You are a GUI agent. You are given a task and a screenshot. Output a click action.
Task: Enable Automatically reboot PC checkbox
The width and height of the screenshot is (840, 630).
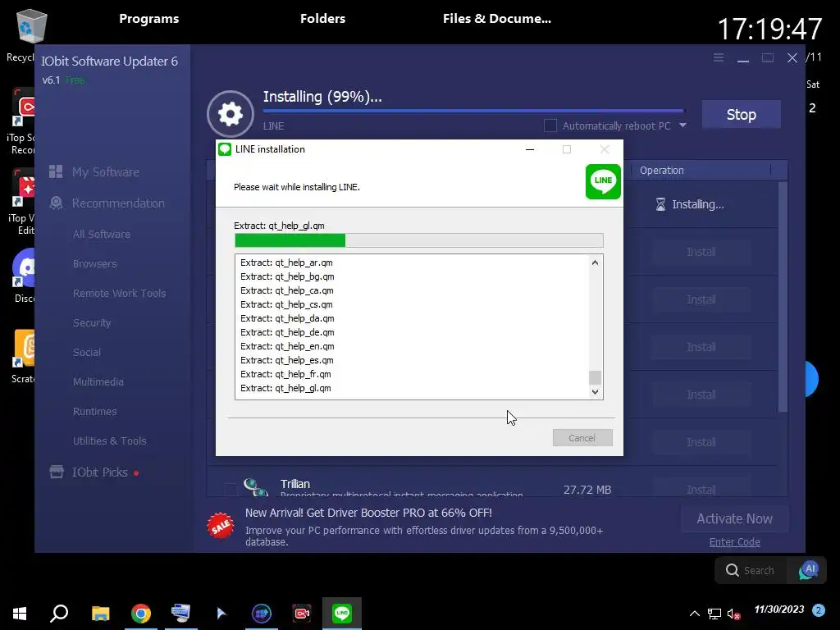click(550, 126)
